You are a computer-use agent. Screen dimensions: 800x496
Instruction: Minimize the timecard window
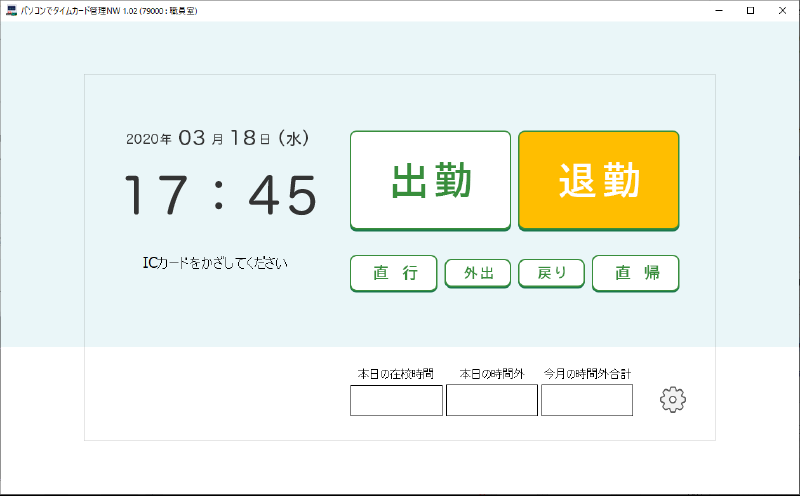pyautogui.click(x=719, y=10)
